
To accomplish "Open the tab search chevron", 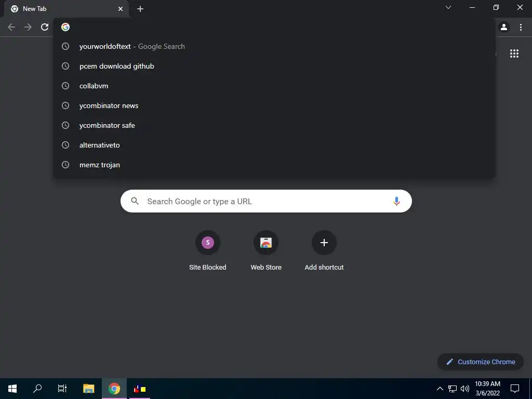I will pyautogui.click(x=448, y=7).
